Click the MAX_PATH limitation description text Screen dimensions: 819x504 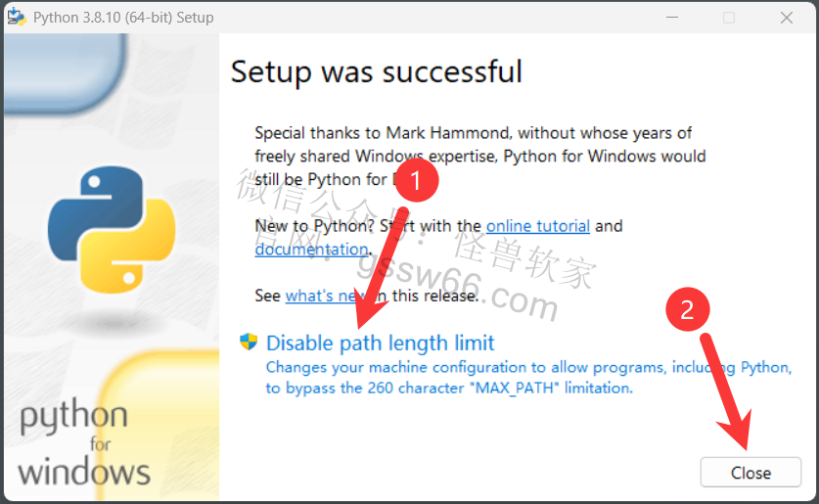[528, 378]
